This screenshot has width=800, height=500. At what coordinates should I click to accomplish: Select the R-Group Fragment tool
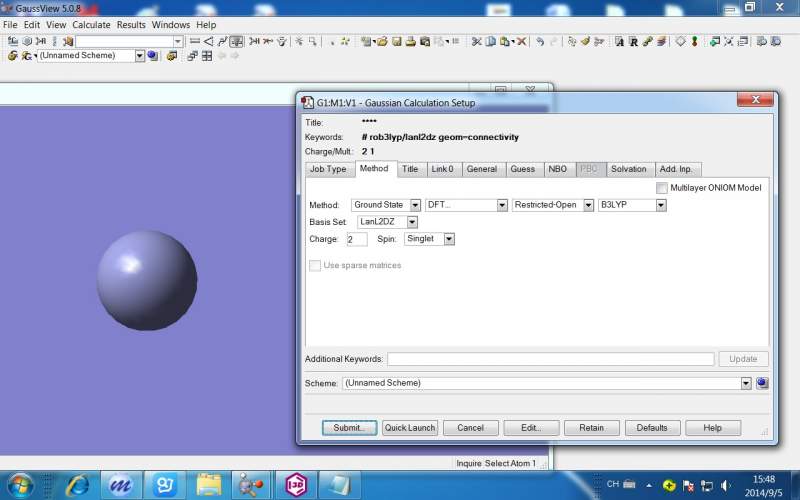point(41,41)
